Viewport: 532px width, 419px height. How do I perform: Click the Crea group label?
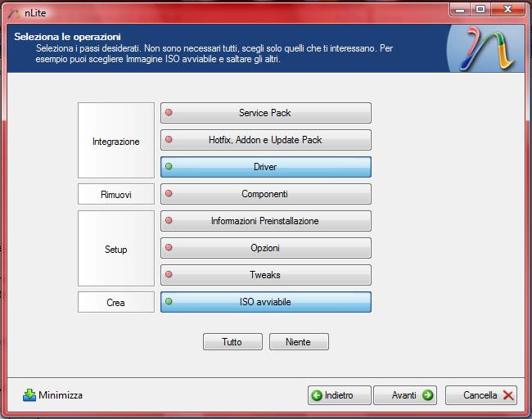[116, 302]
